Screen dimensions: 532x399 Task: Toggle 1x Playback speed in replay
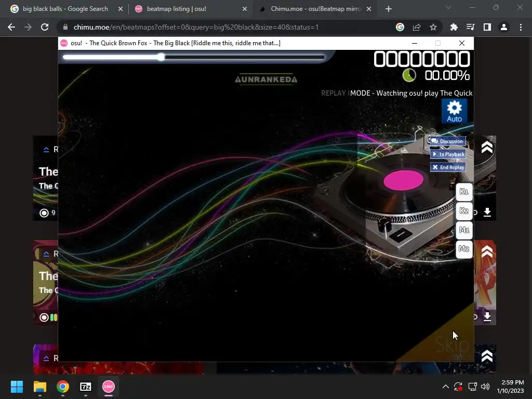click(x=448, y=154)
